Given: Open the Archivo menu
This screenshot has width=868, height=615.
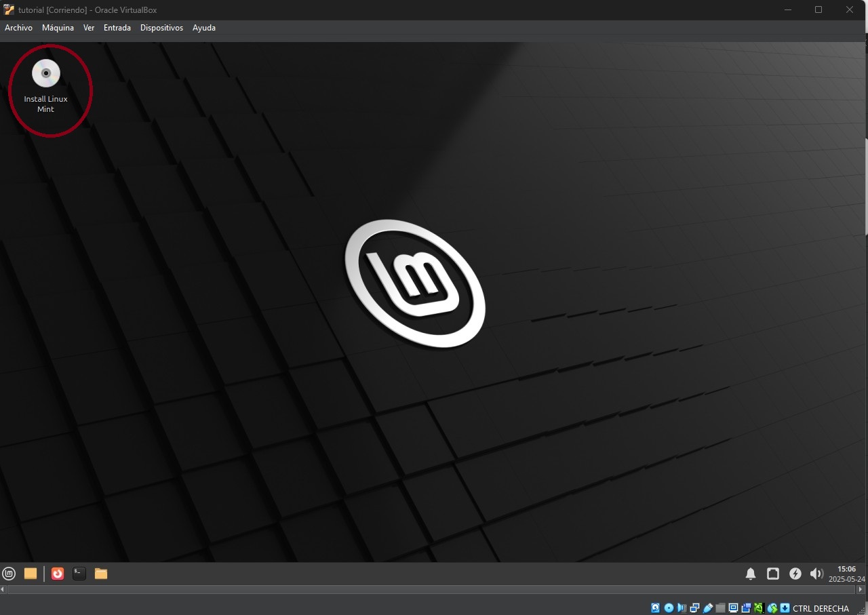Looking at the screenshot, I should coord(18,28).
